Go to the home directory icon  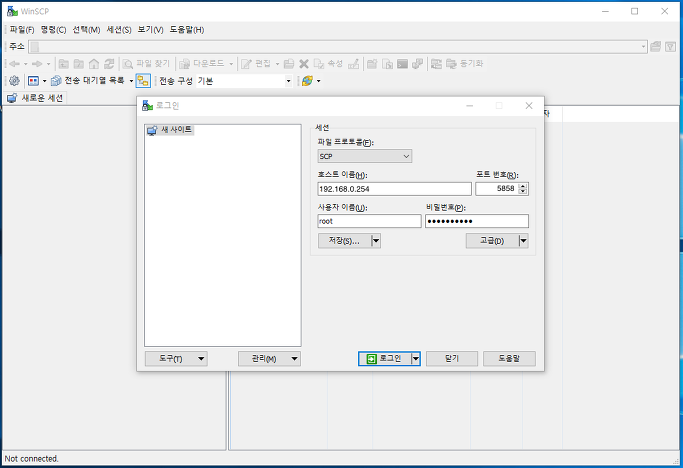click(x=94, y=64)
